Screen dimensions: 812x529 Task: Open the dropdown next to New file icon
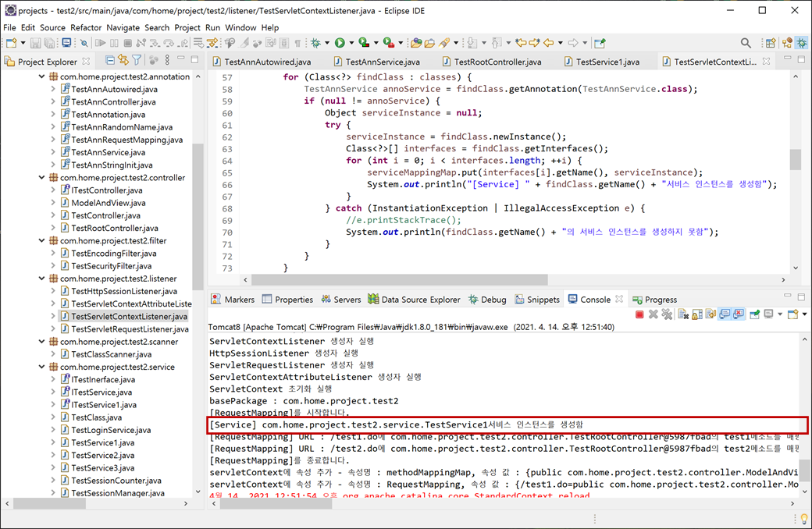tap(23, 43)
